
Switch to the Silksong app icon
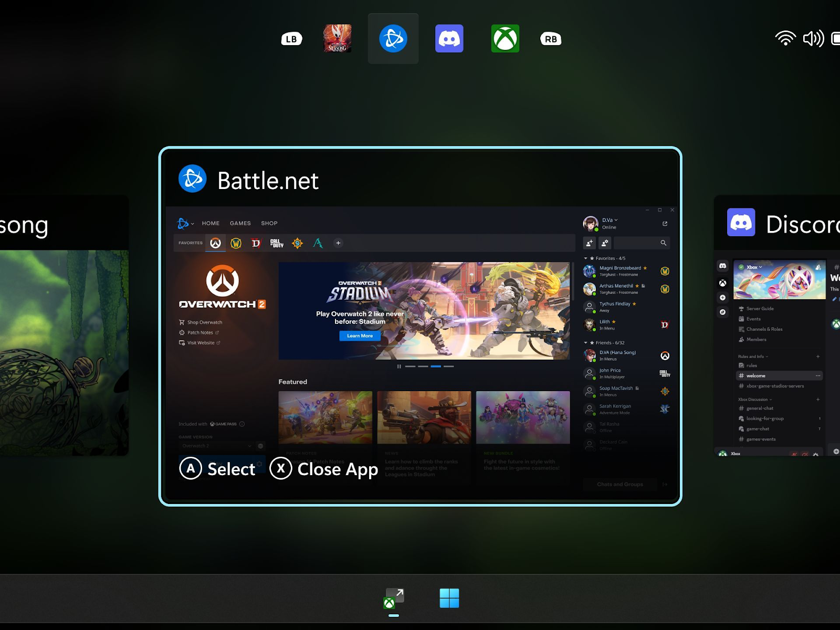click(337, 38)
